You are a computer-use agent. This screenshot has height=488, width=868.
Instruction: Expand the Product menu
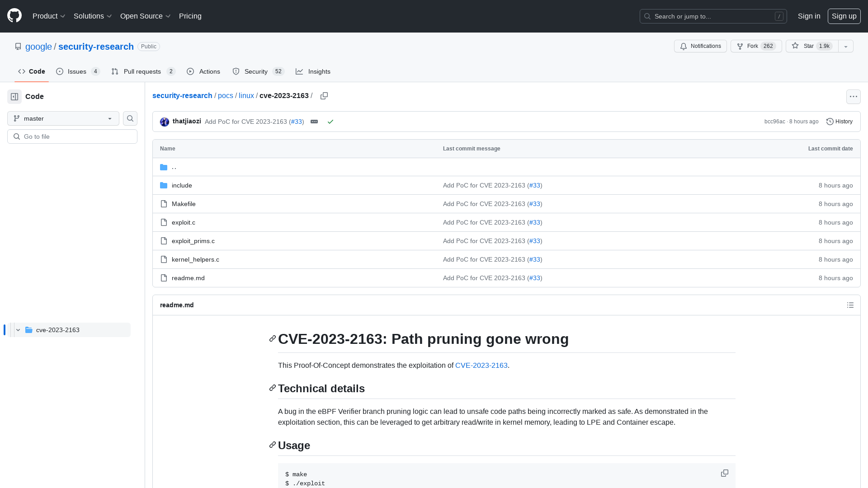(x=49, y=16)
